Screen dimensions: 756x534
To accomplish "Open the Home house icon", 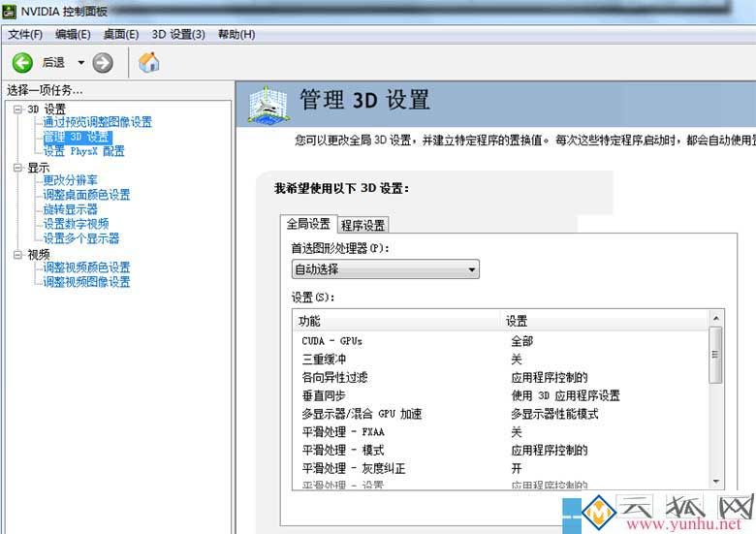I will pos(149,62).
